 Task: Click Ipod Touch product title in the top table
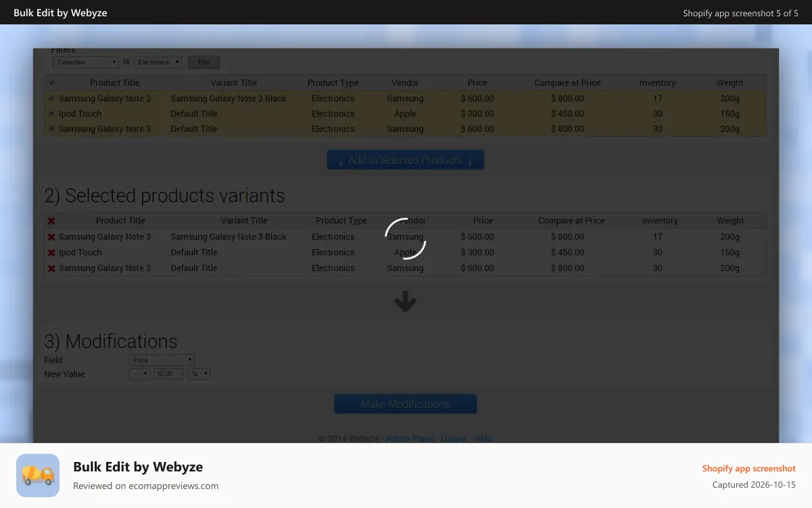tap(81, 114)
